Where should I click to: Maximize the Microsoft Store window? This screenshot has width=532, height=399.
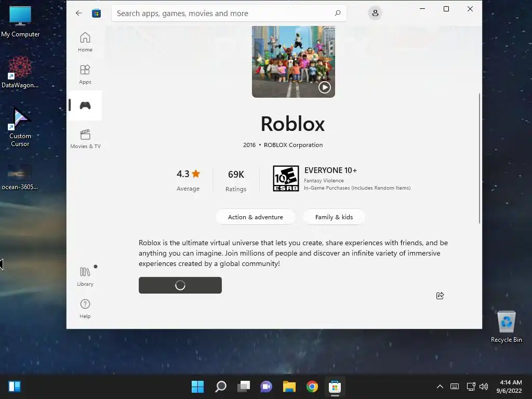[x=446, y=9]
